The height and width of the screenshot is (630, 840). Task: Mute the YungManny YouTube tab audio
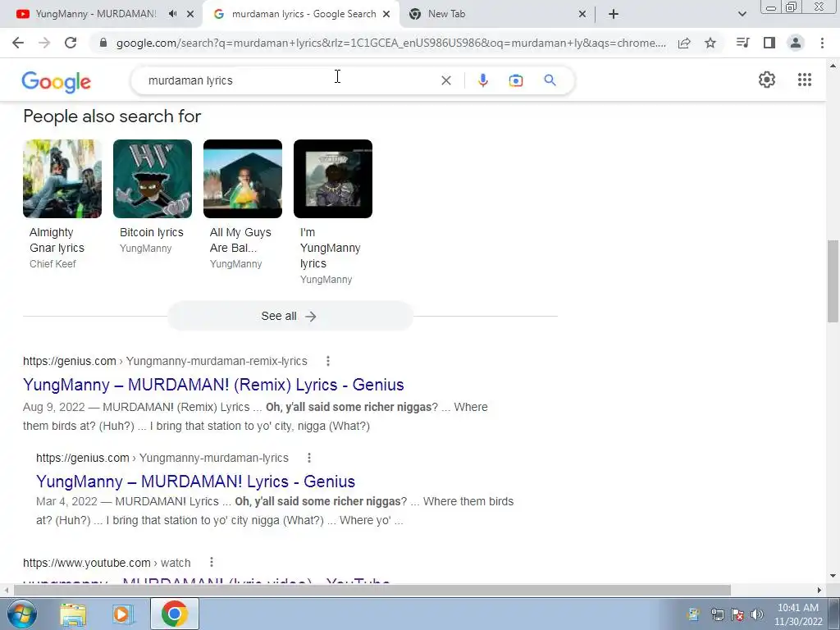[x=172, y=14]
